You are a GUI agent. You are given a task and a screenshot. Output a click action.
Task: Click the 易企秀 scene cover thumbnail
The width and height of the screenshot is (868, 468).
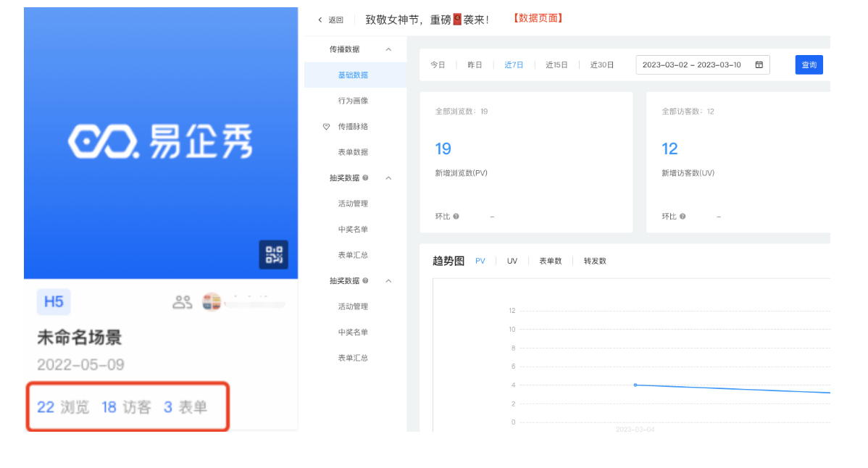(x=161, y=143)
